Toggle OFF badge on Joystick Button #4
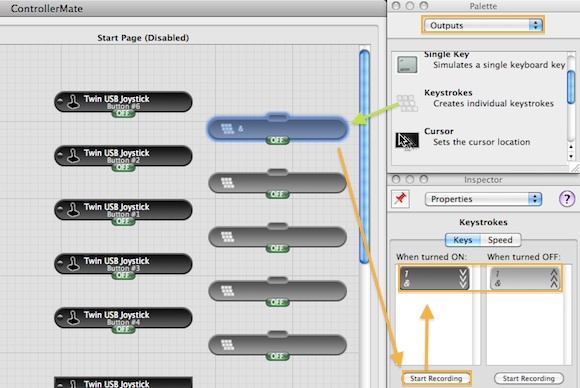The width and height of the screenshot is (580, 388). point(123,330)
